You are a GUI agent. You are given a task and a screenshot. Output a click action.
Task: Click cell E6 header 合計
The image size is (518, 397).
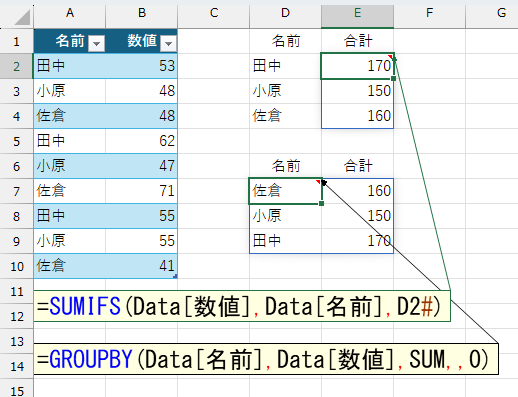click(x=357, y=166)
